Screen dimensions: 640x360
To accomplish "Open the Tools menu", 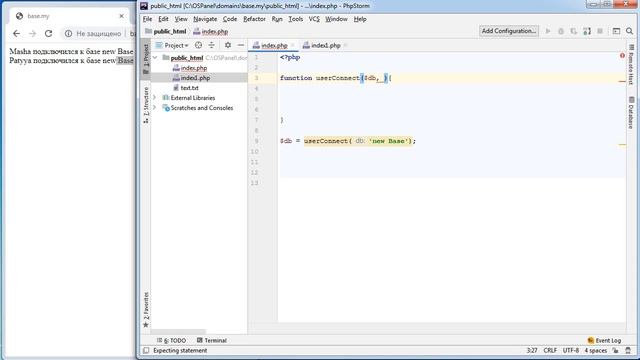I will pyautogui.click(x=296, y=19).
